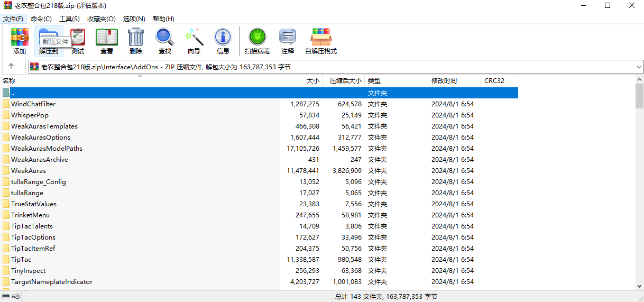Click the scrollbar down arrow
Image resolution: width=644 pixels, height=302 pixels.
click(x=639, y=286)
